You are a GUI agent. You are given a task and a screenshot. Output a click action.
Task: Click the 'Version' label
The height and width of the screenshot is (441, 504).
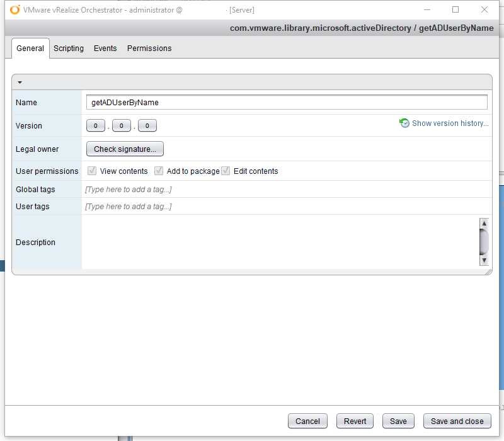click(29, 125)
